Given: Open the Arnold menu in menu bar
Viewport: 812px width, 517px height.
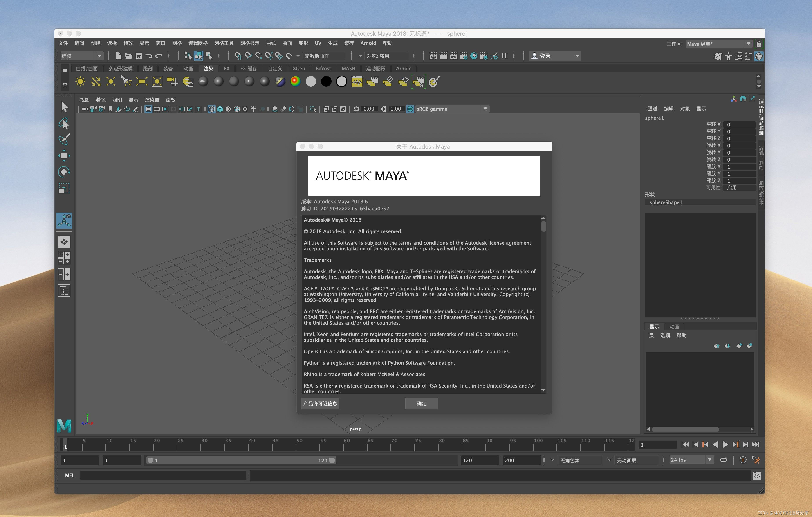Looking at the screenshot, I should 368,43.
